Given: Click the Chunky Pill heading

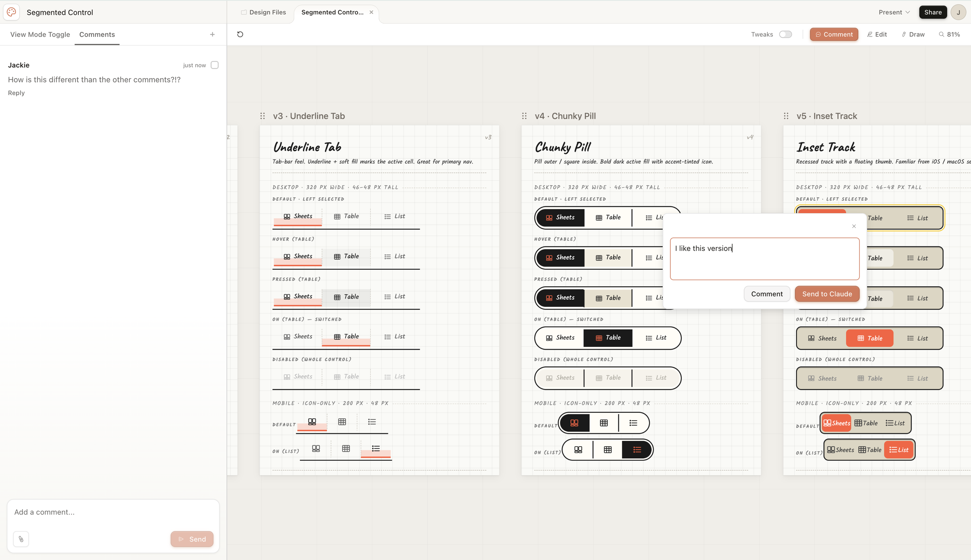Looking at the screenshot, I should (x=563, y=147).
